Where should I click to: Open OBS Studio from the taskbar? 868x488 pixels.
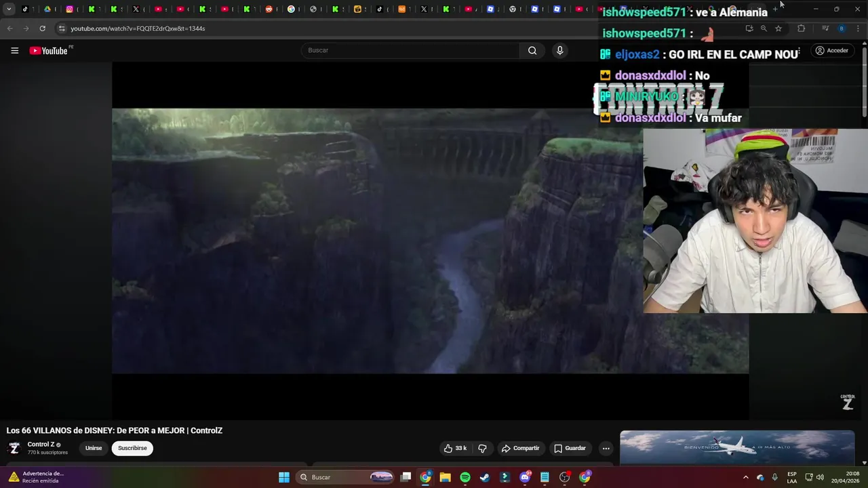(x=564, y=477)
